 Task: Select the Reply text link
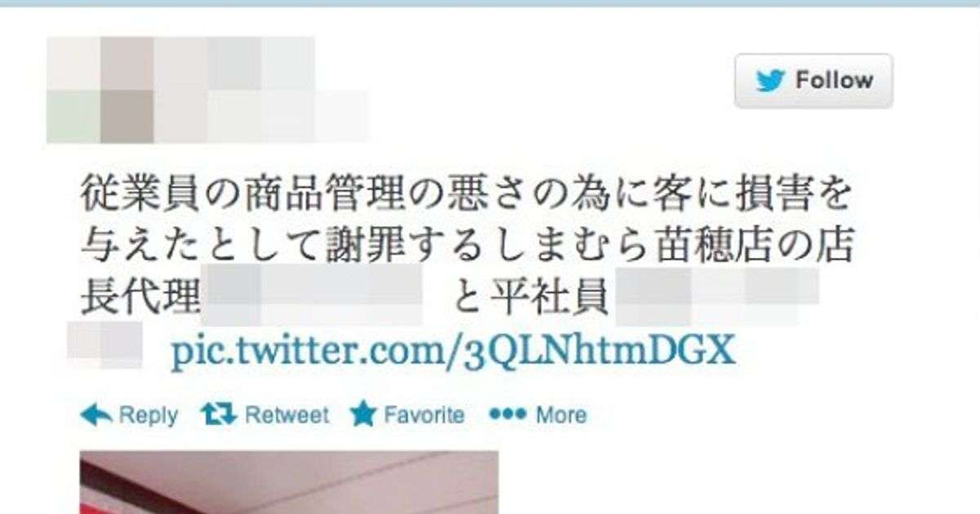(x=148, y=415)
